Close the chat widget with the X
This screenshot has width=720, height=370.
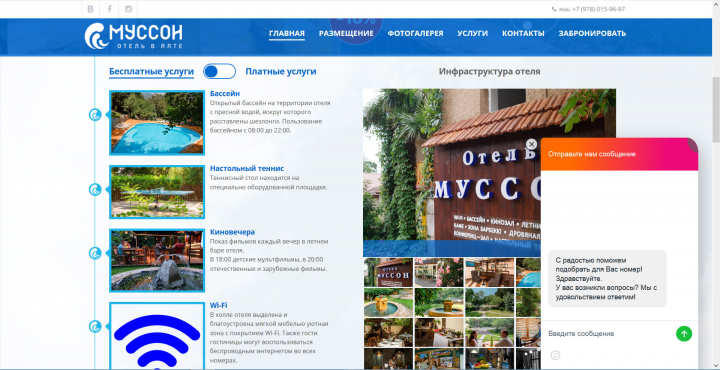point(531,144)
